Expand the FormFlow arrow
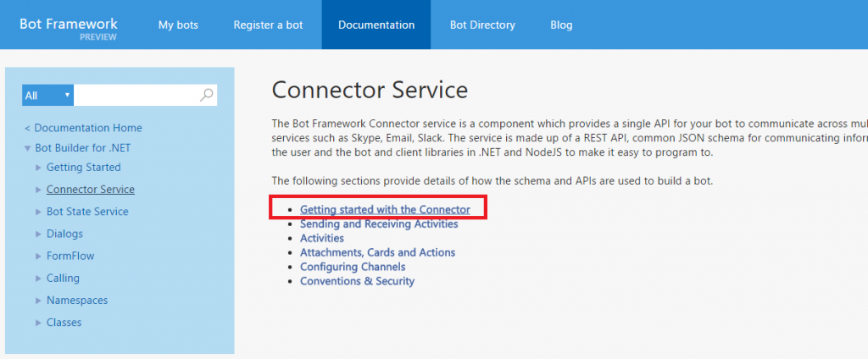The image size is (868, 359). (x=38, y=256)
